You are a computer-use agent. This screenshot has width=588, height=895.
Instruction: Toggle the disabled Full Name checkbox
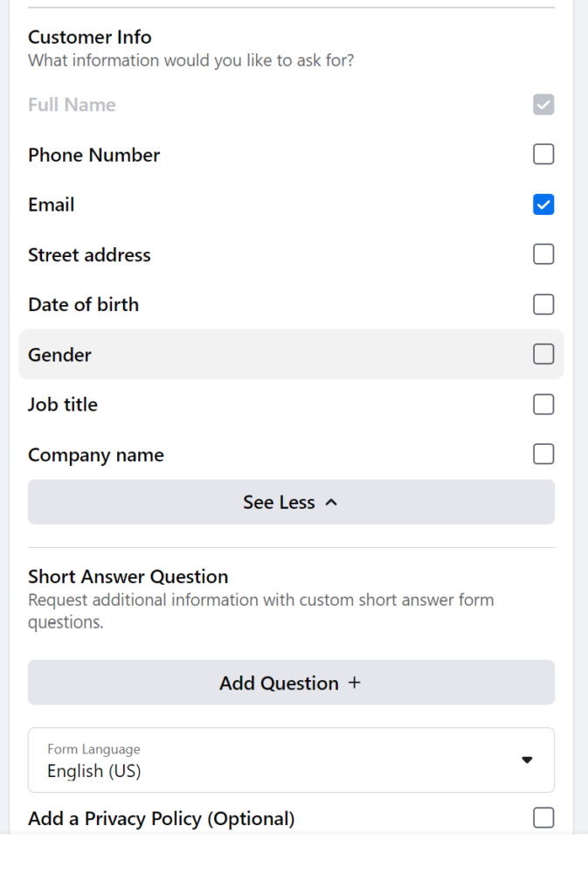point(543,104)
